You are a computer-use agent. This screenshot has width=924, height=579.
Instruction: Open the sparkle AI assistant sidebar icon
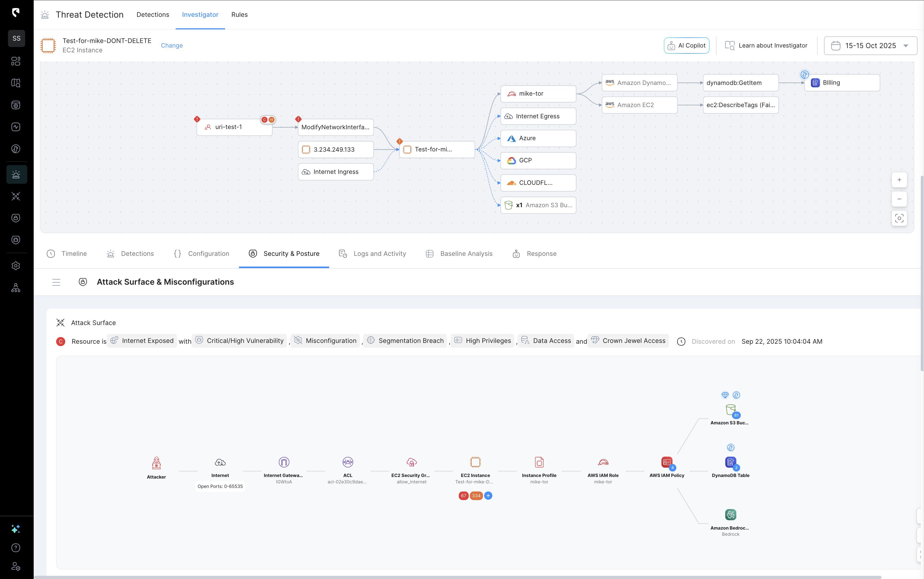(x=16, y=529)
